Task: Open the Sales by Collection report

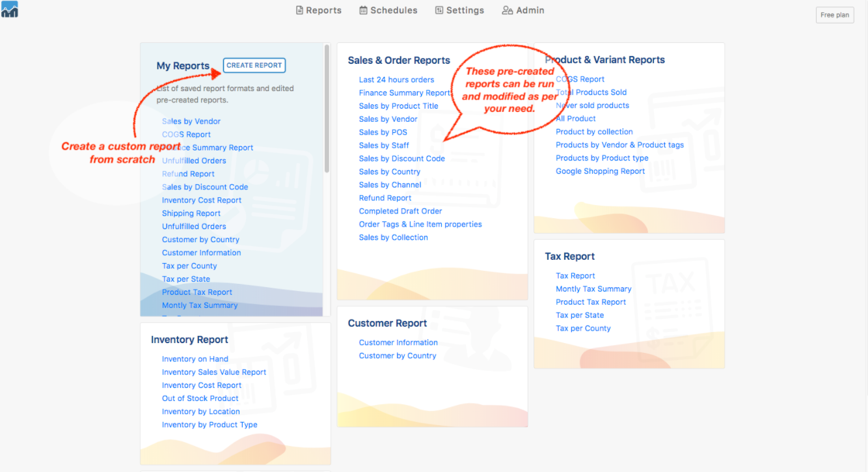Action: (394, 238)
